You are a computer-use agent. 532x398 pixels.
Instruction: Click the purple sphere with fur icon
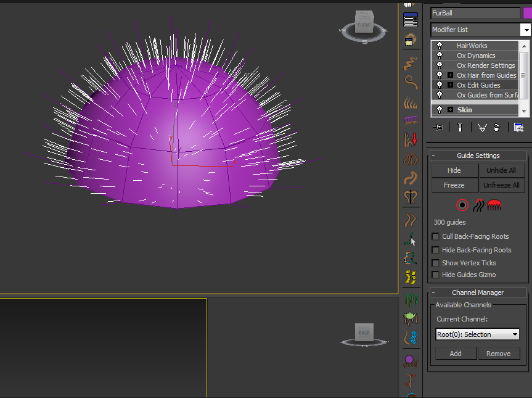click(x=411, y=360)
